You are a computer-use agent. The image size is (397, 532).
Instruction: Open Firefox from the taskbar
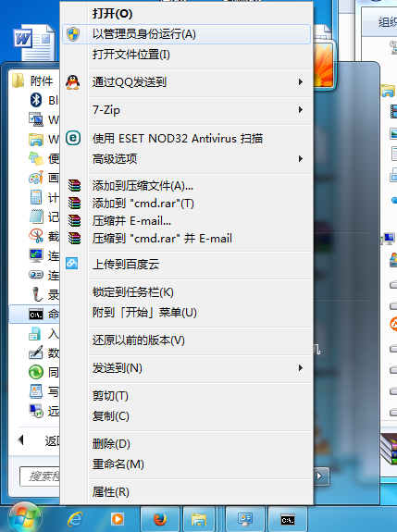(x=160, y=519)
